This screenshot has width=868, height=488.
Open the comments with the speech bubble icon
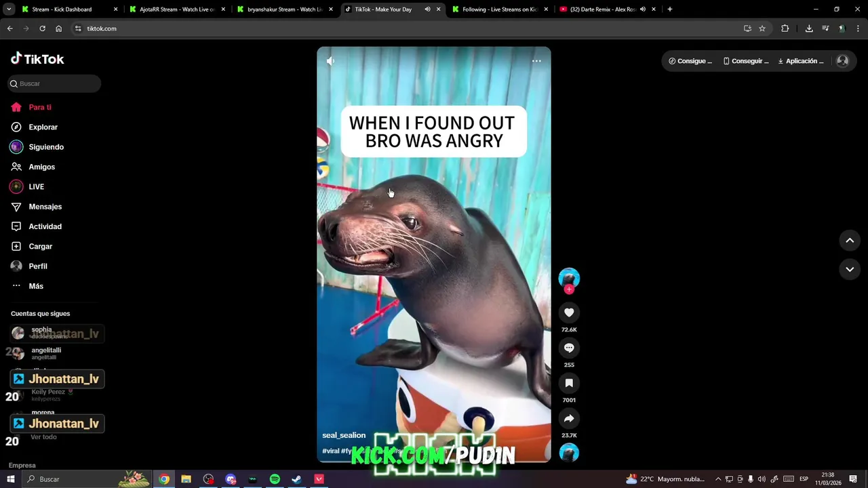click(x=569, y=348)
